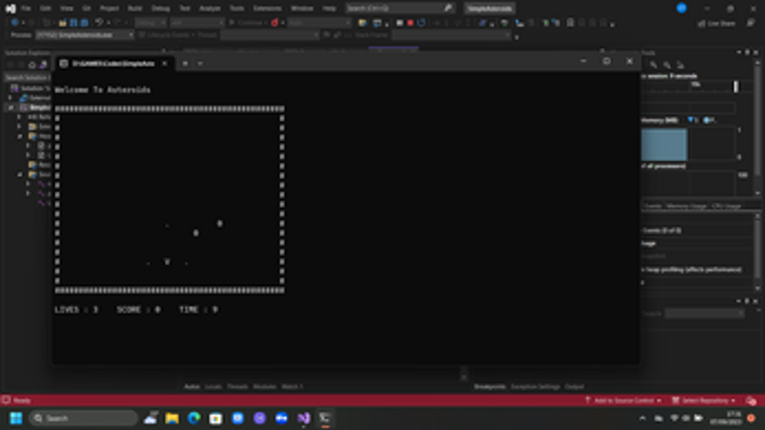Click the Undo toolbar icon
The image size is (765, 430).
[x=99, y=22]
